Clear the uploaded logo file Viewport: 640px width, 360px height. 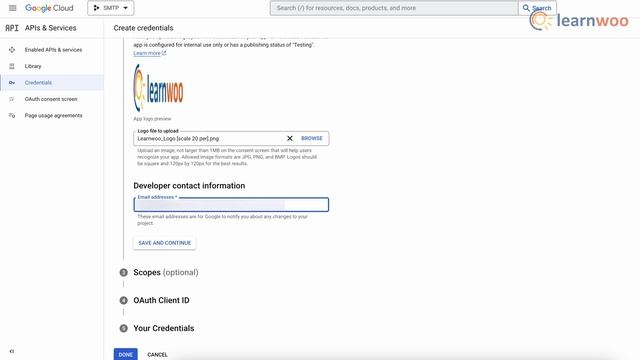[x=289, y=138]
